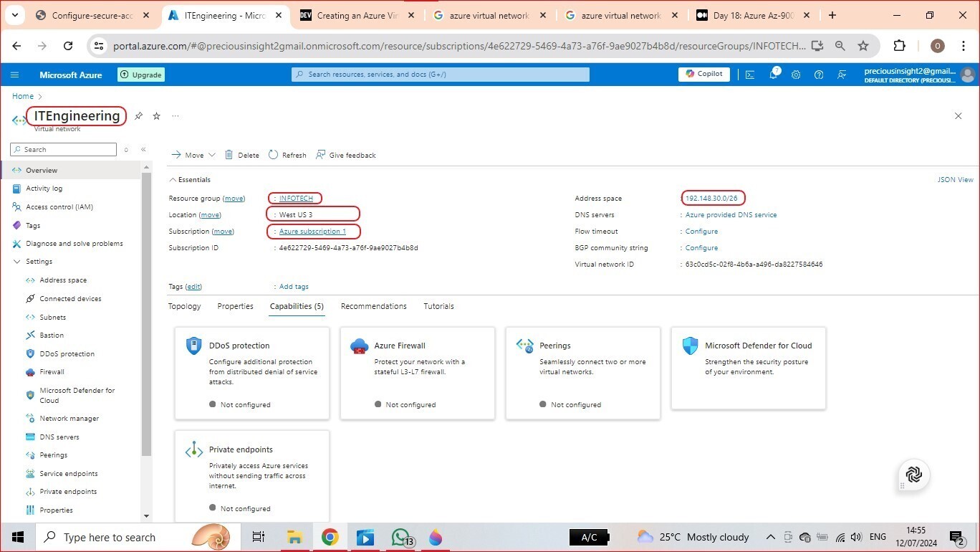Refresh the virtual network overview
The image size is (980, 552).
click(x=287, y=155)
